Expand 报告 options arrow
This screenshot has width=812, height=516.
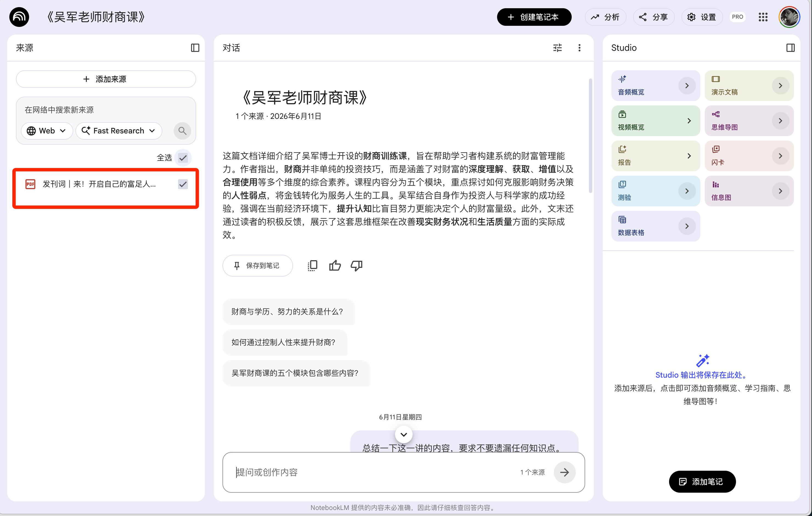coord(689,156)
